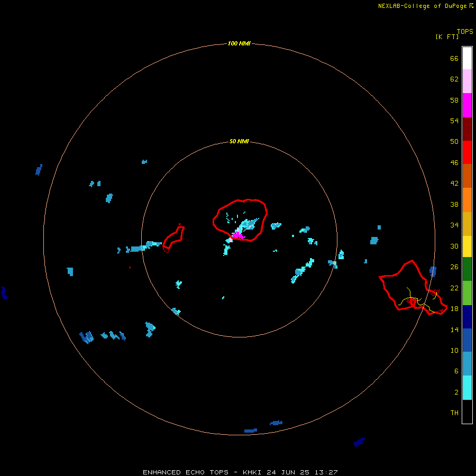Image resolution: width=476 pixels, height=476 pixels.
Task: Click the legend value 10
Action: point(454,351)
